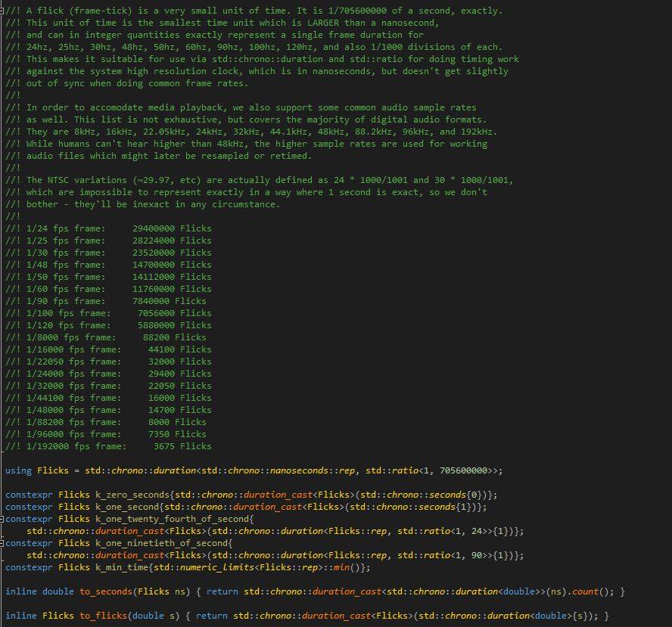This screenshot has width=672, height=627.
Task: Click 'min' call in k_min_time line
Action: pos(341,567)
